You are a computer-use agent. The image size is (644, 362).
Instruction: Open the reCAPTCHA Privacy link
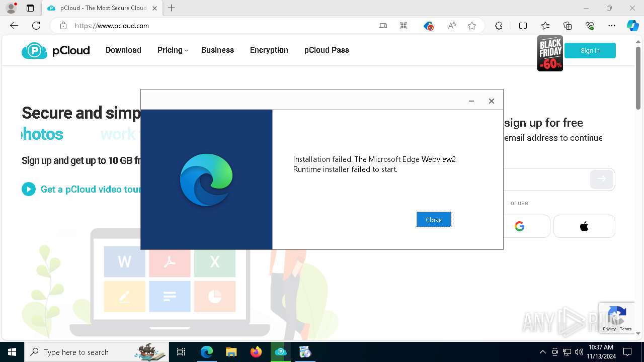[x=609, y=329]
